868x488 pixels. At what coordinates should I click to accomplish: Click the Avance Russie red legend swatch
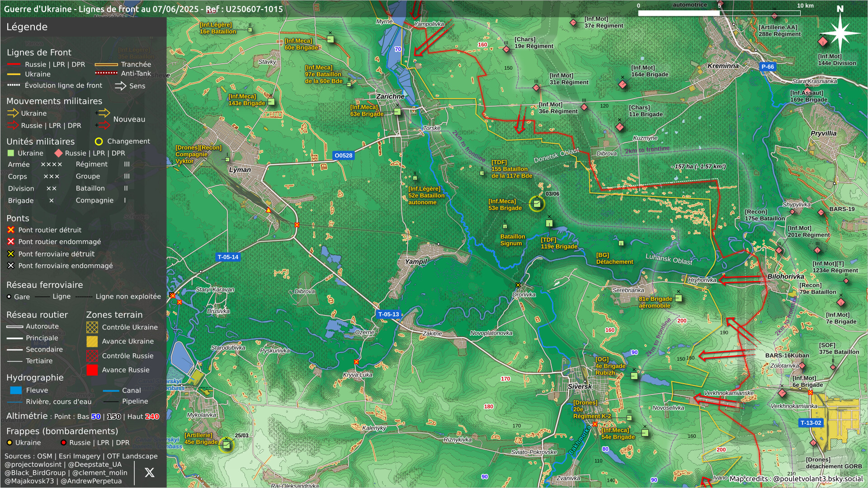pos(92,370)
